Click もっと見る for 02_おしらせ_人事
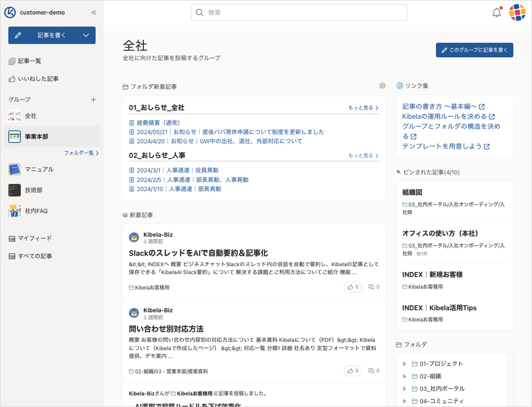The width and height of the screenshot is (532, 407). (364, 155)
